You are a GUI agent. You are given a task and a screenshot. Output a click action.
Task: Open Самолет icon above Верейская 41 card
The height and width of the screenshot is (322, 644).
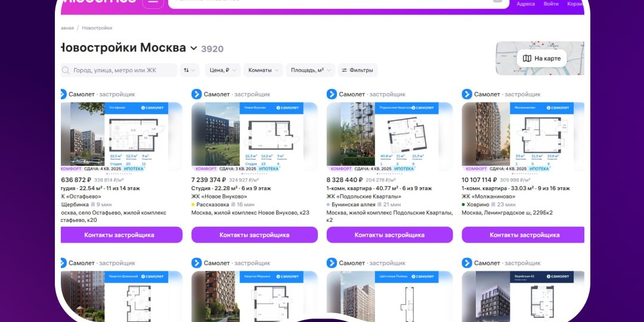(x=467, y=263)
